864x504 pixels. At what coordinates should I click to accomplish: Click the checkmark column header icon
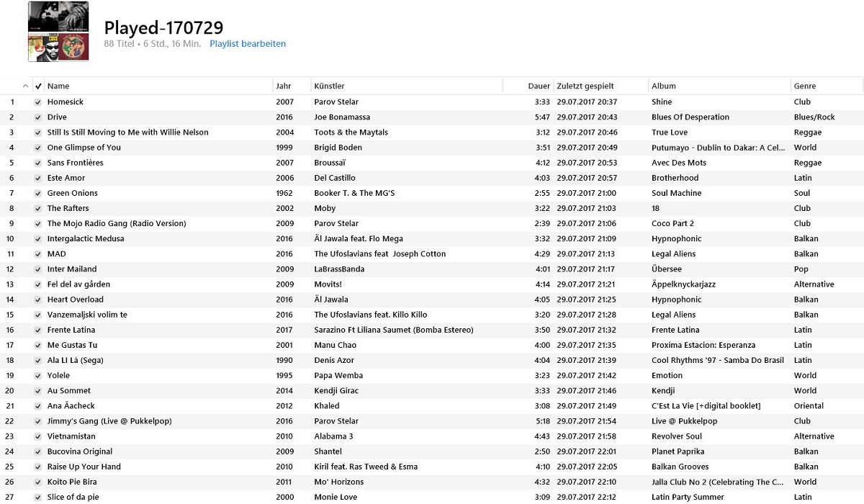37,85
